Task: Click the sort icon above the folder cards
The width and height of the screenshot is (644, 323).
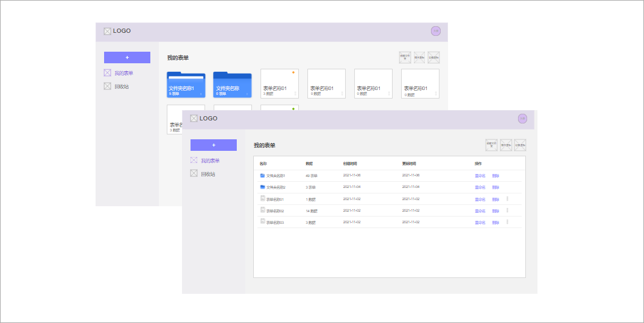Action: click(419, 57)
